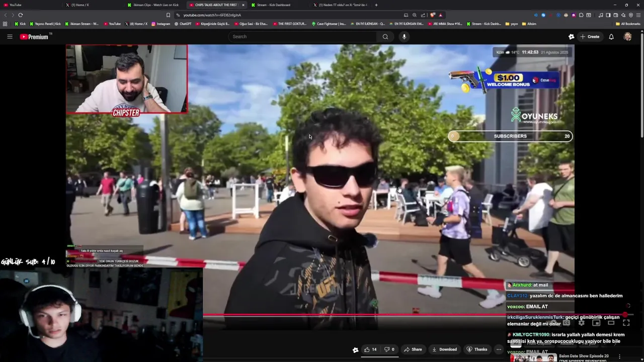Image resolution: width=644 pixels, height=362 pixels.
Task: Open ChatGPT bookmark
Action: tap(183, 24)
